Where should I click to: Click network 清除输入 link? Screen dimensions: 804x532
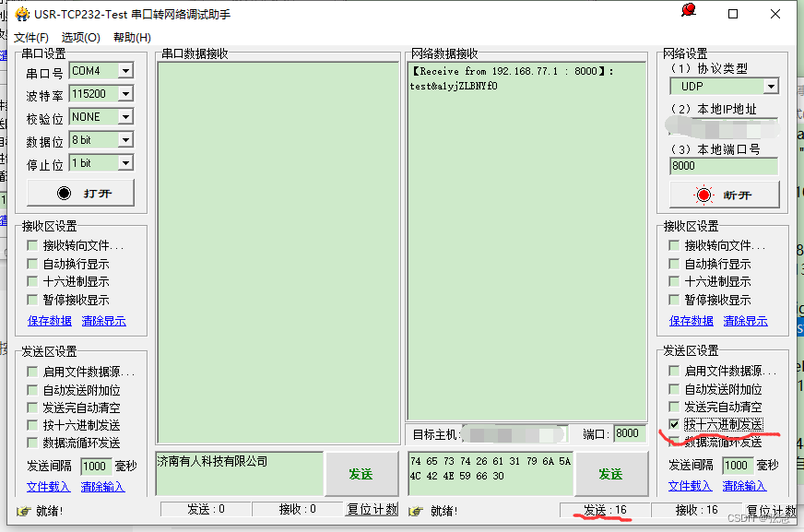click(744, 485)
